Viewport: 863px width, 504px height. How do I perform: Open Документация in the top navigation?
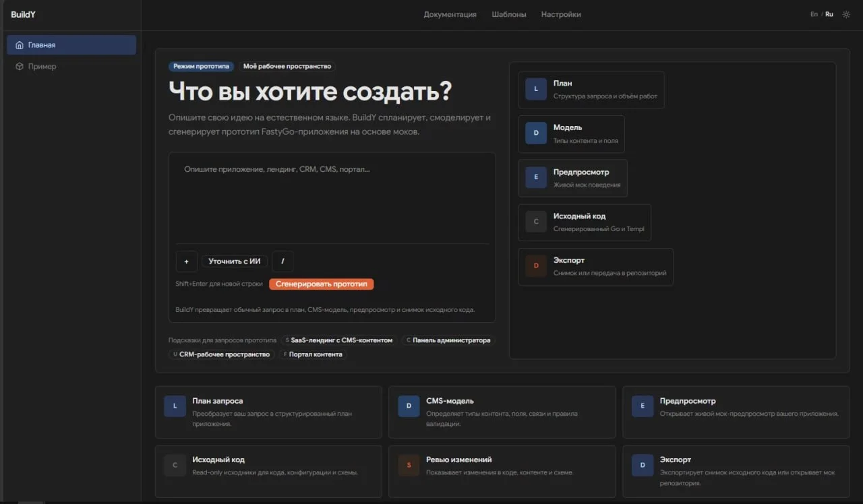click(450, 14)
